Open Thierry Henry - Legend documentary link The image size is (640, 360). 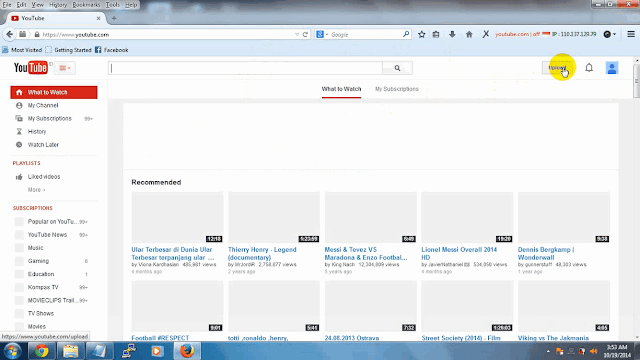pos(262,253)
